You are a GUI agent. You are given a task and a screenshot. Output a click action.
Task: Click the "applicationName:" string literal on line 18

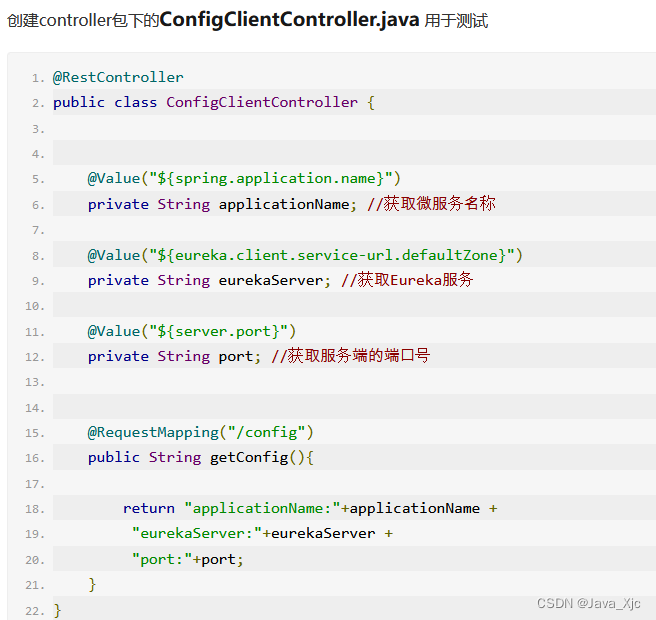(x=262, y=509)
